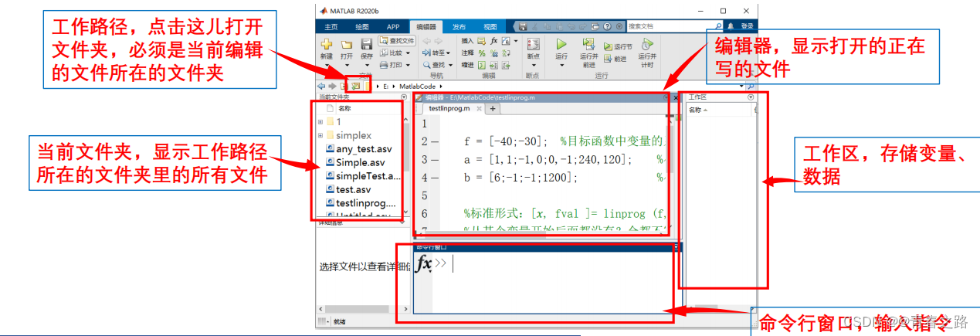Go forward with right arrow icon

tap(333, 87)
